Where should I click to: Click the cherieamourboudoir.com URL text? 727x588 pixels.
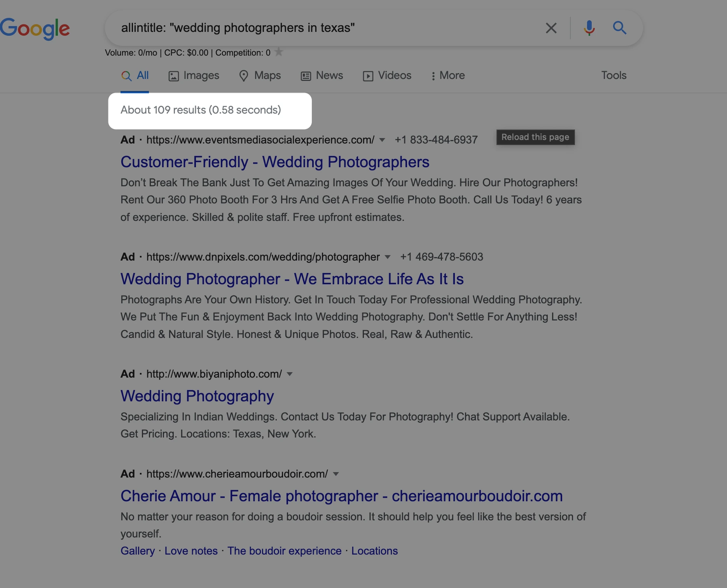click(237, 474)
